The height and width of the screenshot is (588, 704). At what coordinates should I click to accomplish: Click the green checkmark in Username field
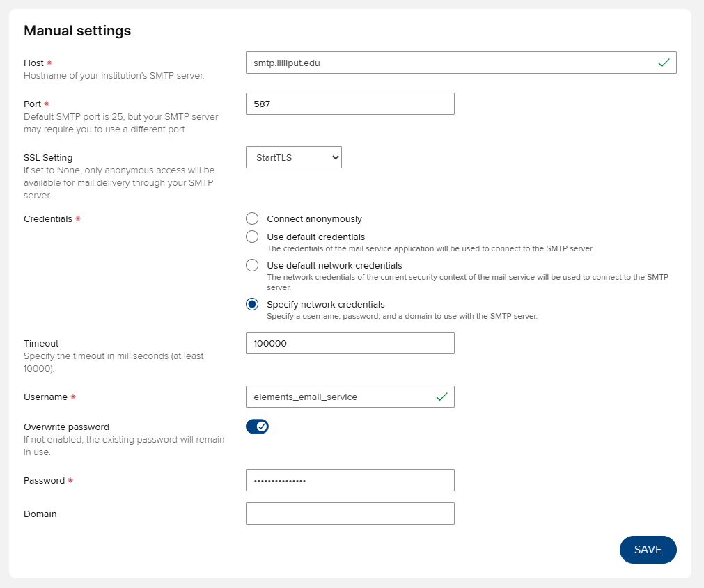441,397
